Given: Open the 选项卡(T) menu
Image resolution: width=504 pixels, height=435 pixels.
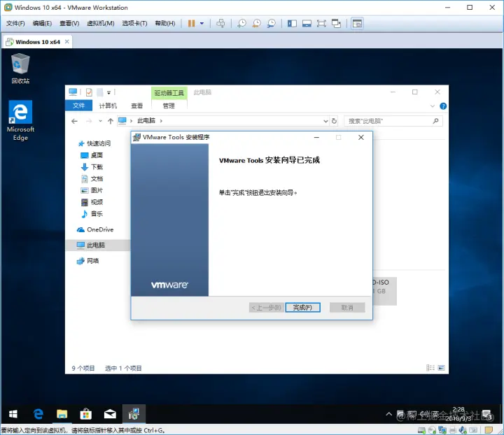Looking at the screenshot, I should [x=134, y=24].
